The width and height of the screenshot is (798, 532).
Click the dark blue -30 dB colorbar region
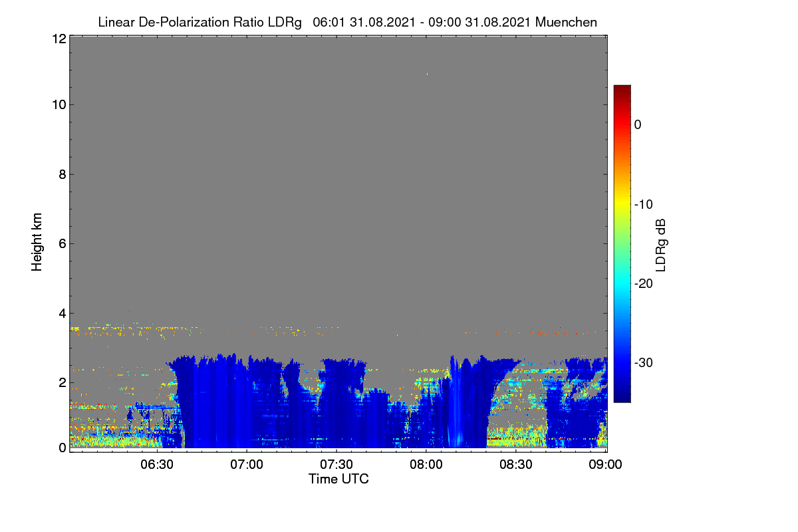click(x=622, y=362)
